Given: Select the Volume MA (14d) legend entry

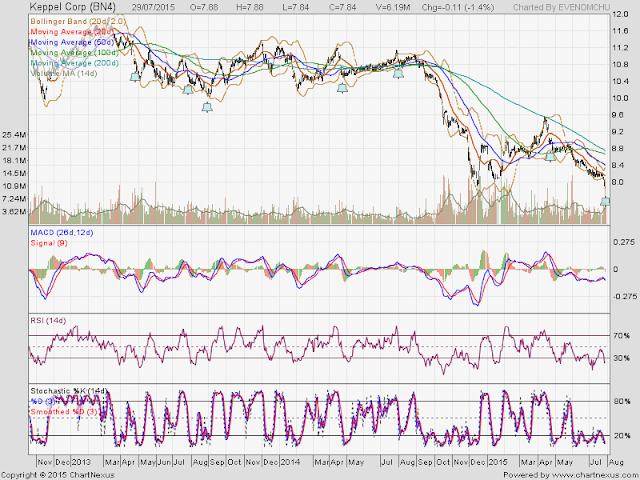Looking at the screenshot, I should (x=64, y=73).
